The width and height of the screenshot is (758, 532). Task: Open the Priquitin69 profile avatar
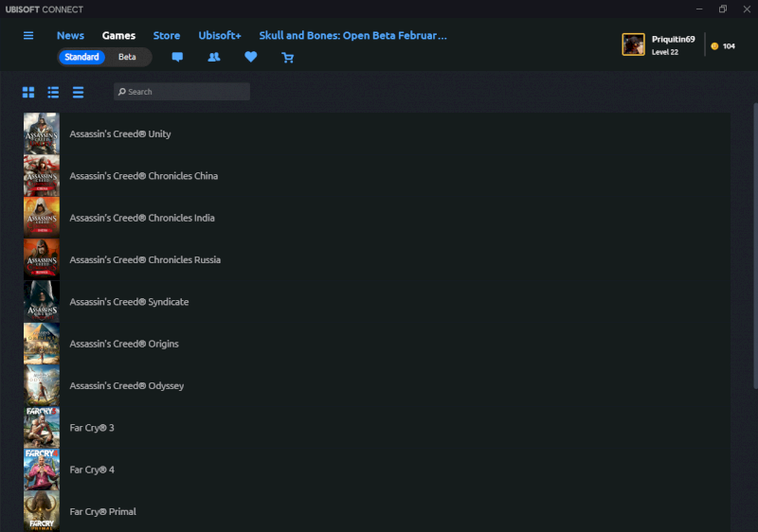pyautogui.click(x=633, y=44)
